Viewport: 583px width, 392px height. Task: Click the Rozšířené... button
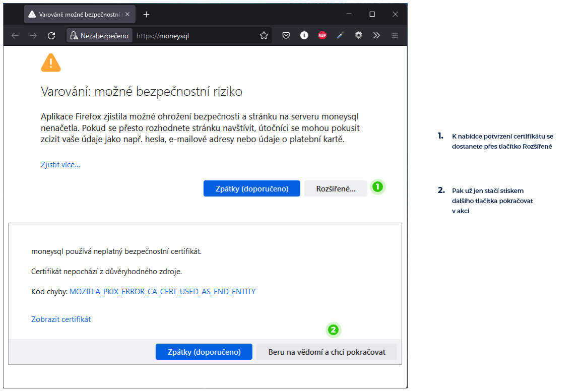pyautogui.click(x=336, y=188)
